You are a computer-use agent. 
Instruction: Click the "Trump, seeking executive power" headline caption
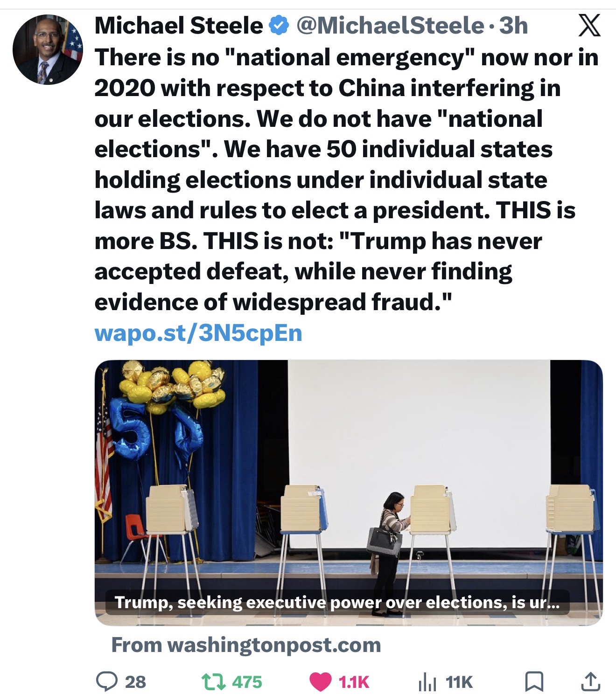tap(336, 603)
